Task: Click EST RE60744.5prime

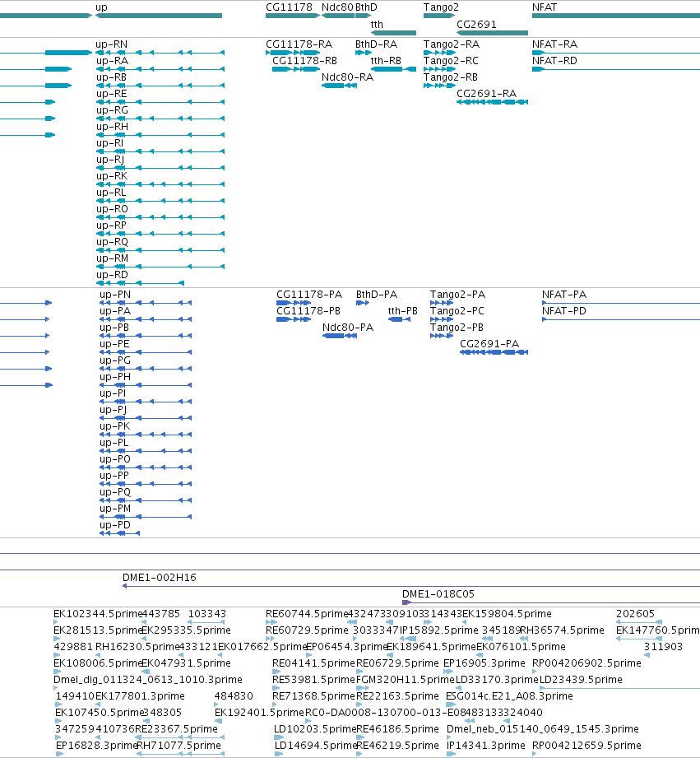Action: [308, 614]
